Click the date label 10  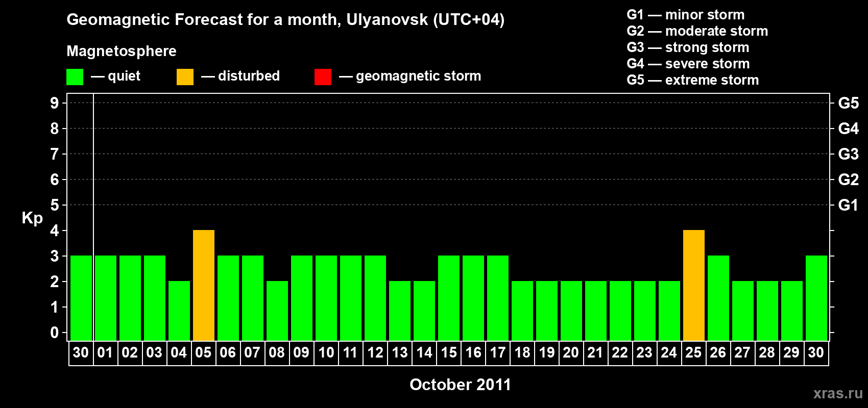326,352
